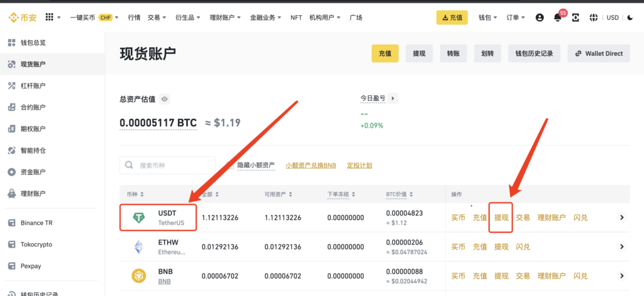Open Pexpay in sidebar

pyautogui.click(x=52, y=266)
